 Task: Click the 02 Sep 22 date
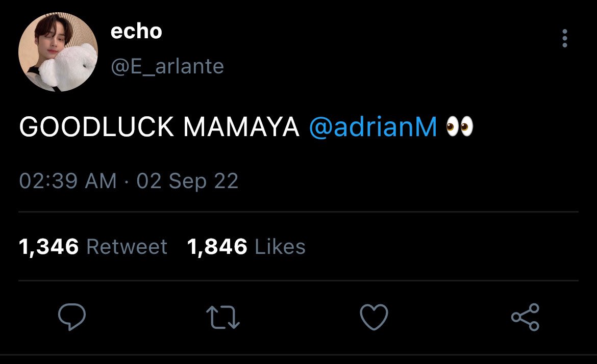pos(187,181)
